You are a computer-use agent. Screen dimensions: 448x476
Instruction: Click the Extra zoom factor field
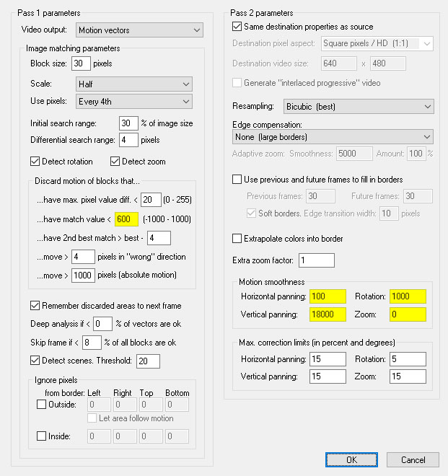[316, 260]
